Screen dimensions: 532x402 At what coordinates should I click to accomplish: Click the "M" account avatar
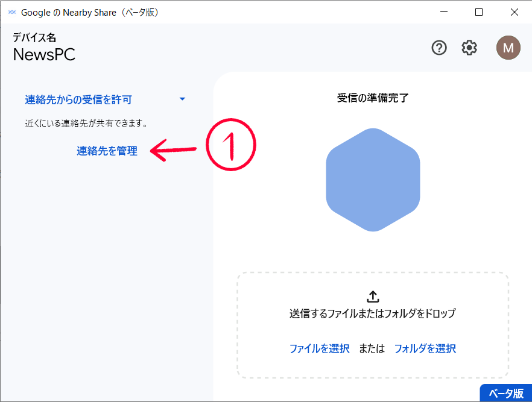[508, 48]
